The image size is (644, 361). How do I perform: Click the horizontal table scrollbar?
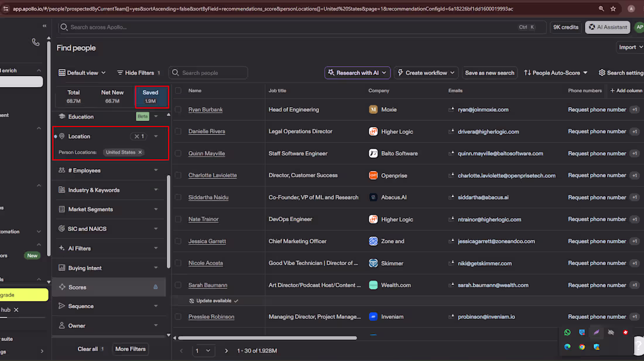267,338
